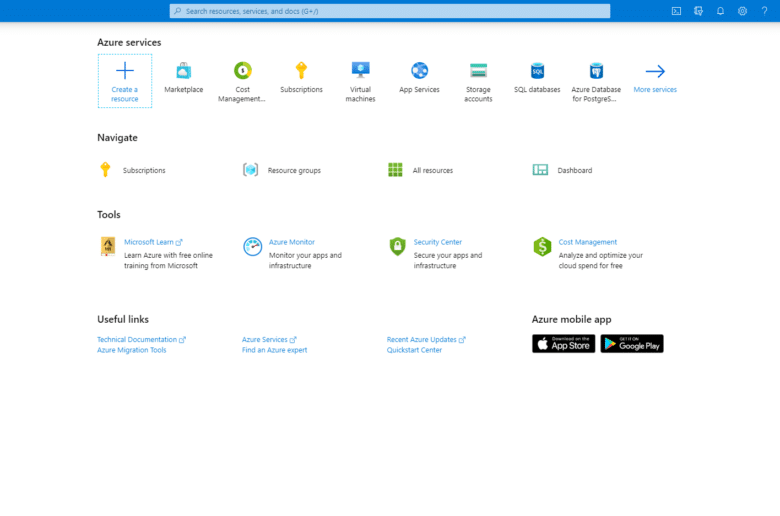Open Cloud Shell icon in top bar
The image size is (780, 516).
point(676,11)
